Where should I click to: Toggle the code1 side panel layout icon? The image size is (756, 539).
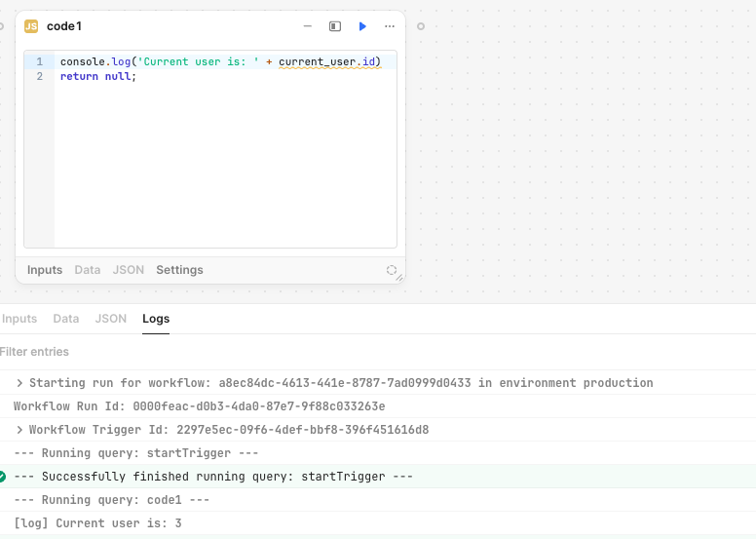point(335,26)
